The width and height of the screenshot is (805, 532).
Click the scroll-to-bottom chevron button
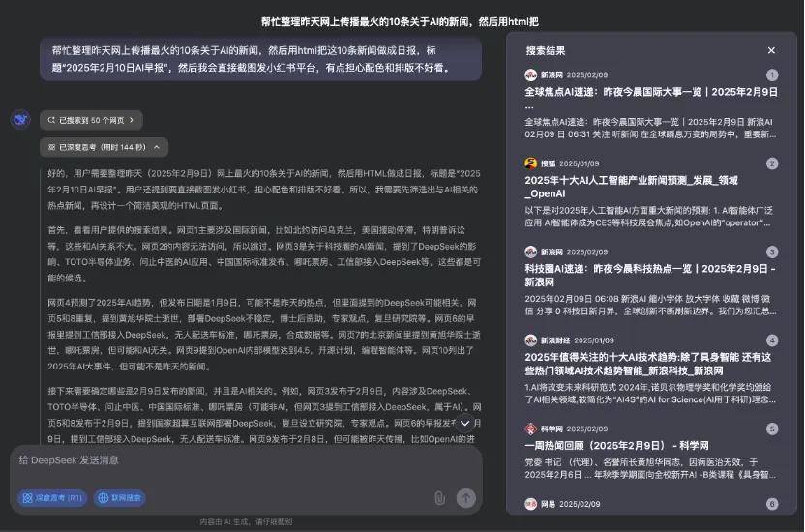tap(464, 424)
